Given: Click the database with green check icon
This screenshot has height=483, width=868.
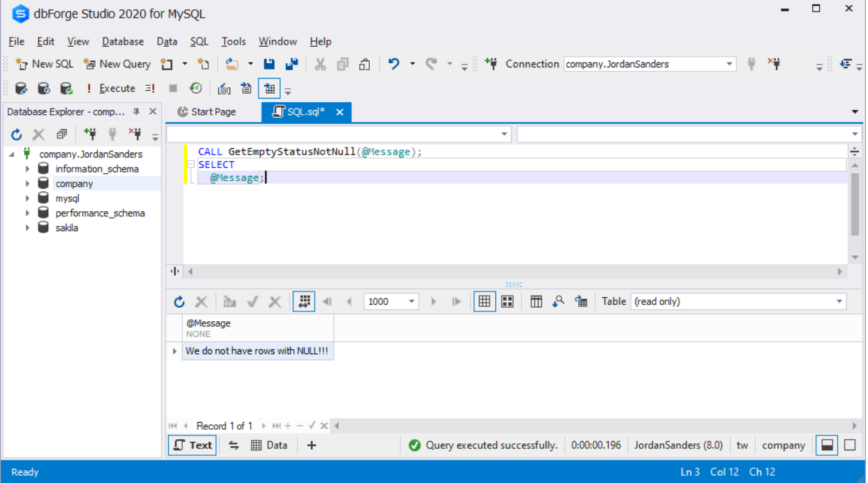Looking at the screenshot, I should tap(67, 89).
